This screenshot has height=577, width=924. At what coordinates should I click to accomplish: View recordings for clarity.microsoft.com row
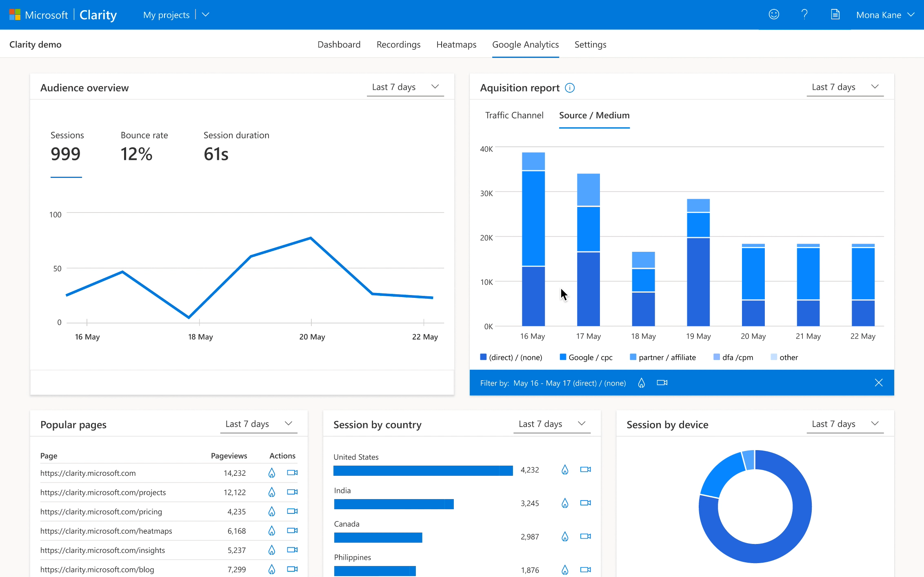pos(292,473)
